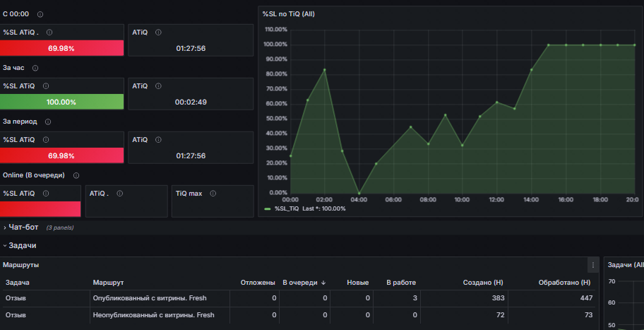Click the С 00:00 section title
Screen dimensions: 644x330
[x=16, y=14]
